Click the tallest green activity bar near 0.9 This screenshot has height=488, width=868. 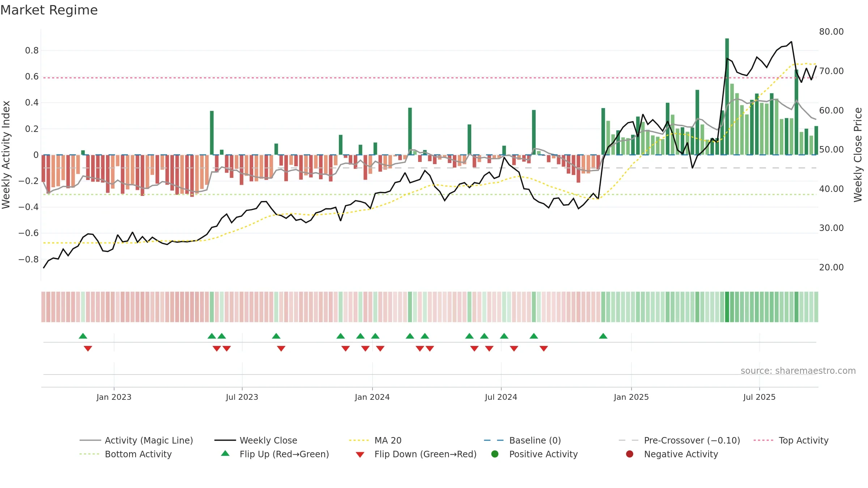point(727,97)
